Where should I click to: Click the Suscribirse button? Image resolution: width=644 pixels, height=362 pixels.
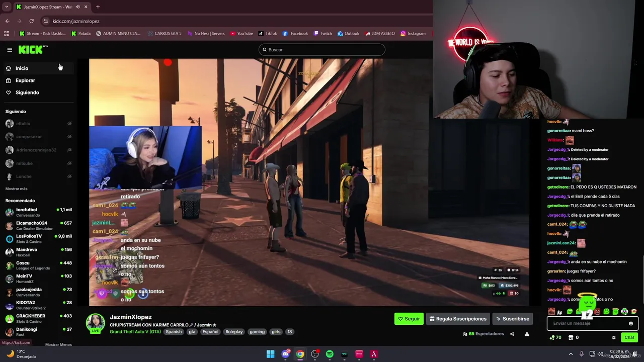click(512, 319)
